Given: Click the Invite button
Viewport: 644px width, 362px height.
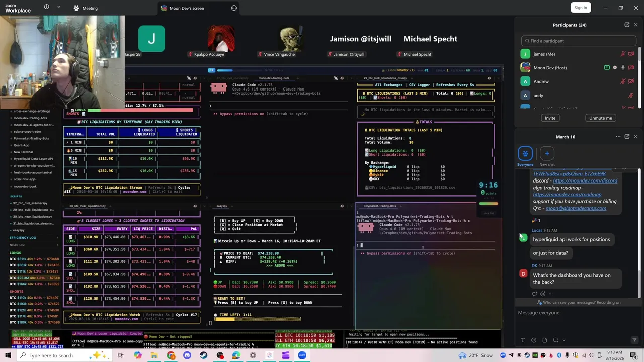Looking at the screenshot, I should [550, 118].
